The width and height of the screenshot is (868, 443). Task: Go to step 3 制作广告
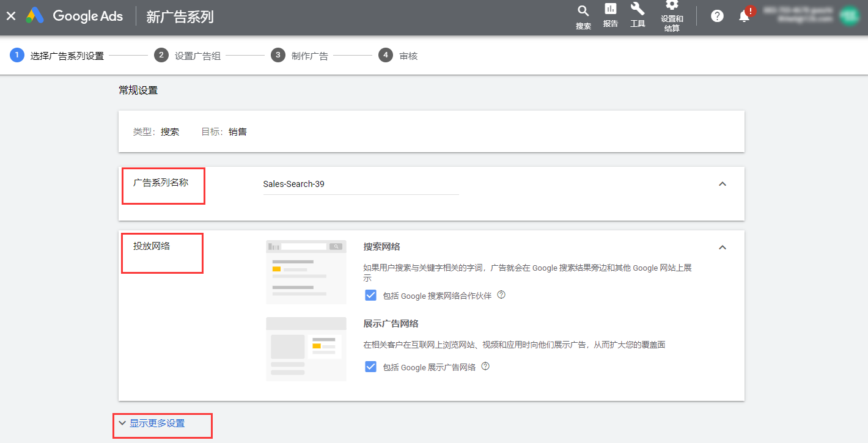click(301, 56)
